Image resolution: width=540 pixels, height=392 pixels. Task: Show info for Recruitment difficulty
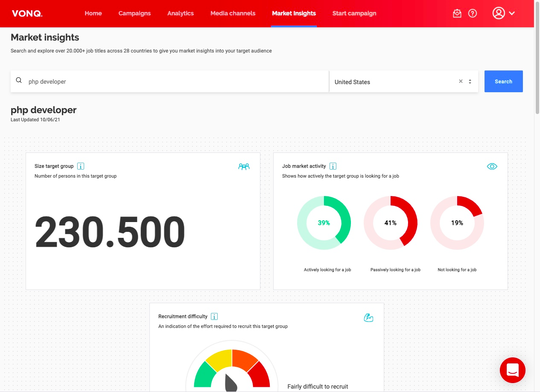[214, 316]
